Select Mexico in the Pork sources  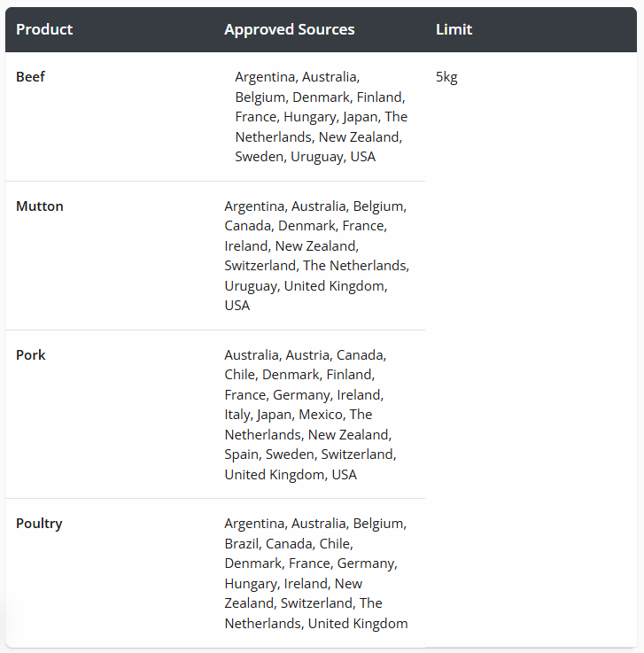pos(322,415)
